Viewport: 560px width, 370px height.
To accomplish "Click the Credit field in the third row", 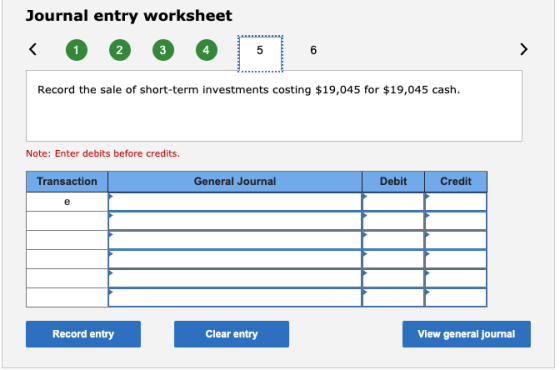I will (456, 240).
